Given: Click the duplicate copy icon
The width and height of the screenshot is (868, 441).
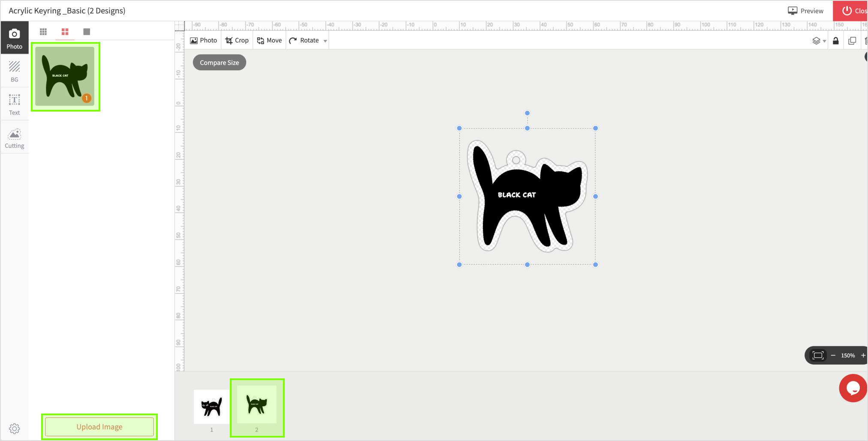Looking at the screenshot, I should [852, 41].
